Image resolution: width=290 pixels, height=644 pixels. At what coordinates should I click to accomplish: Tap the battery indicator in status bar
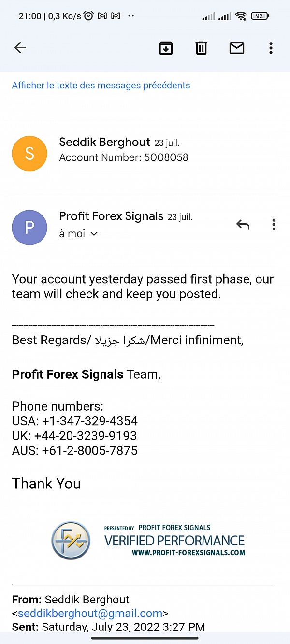[x=260, y=16]
